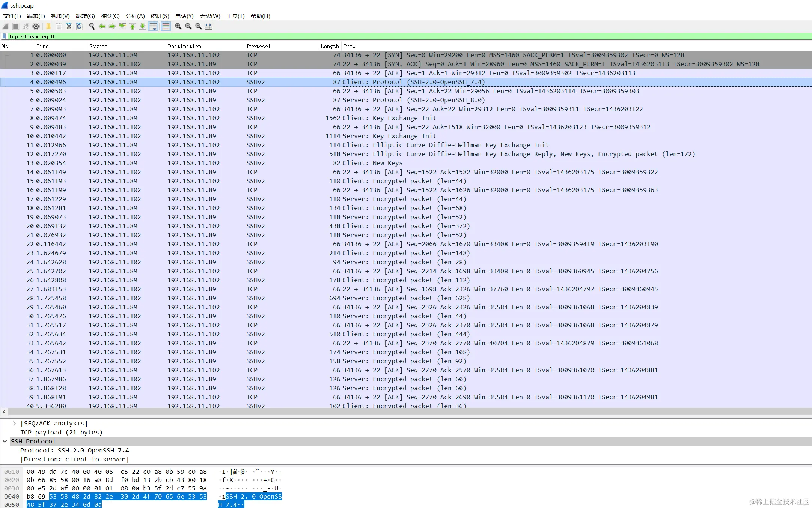Click the Source column header
Image resolution: width=812 pixels, height=508 pixels.
[98, 46]
